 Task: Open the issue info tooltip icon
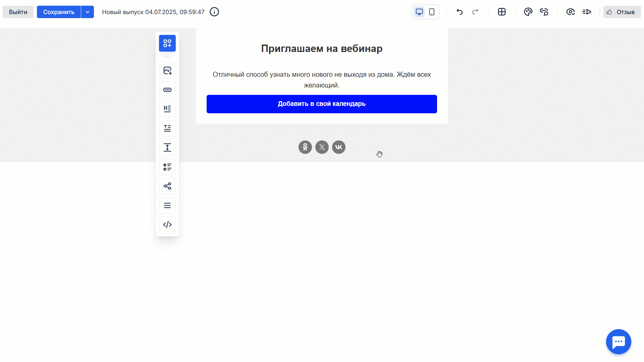pyautogui.click(x=214, y=12)
